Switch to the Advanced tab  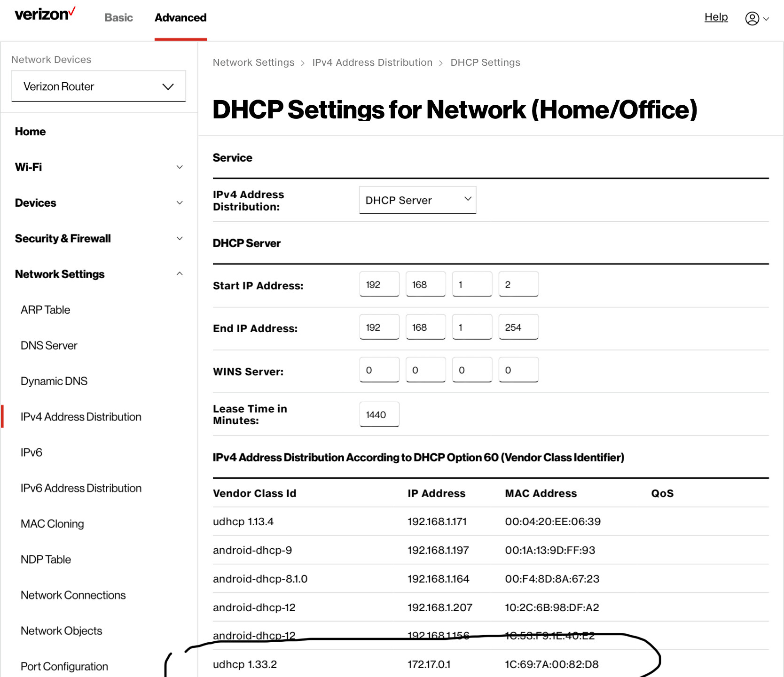pyautogui.click(x=180, y=17)
